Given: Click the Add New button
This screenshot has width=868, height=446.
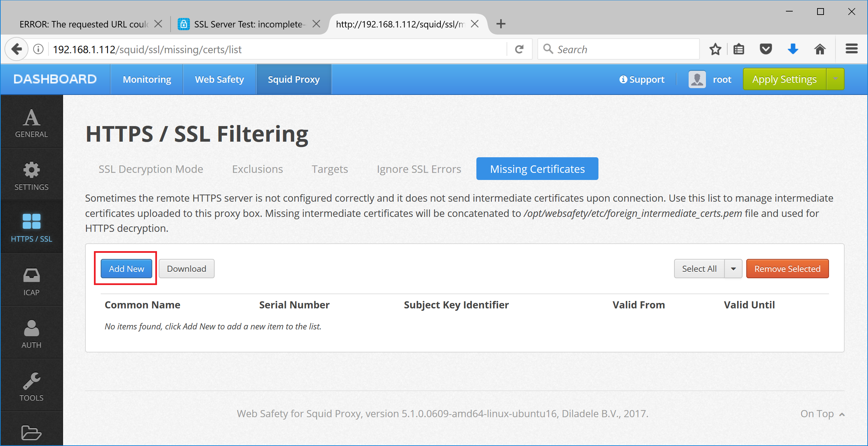Looking at the screenshot, I should point(126,269).
